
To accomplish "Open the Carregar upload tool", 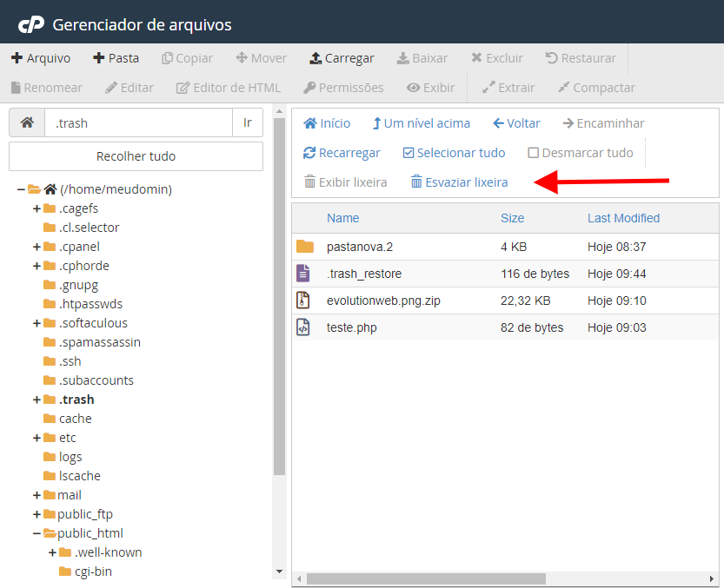I will point(342,58).
